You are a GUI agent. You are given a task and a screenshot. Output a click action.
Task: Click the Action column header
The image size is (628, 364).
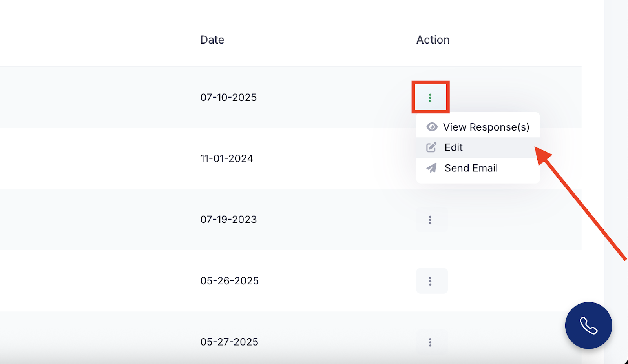(433, 40)
